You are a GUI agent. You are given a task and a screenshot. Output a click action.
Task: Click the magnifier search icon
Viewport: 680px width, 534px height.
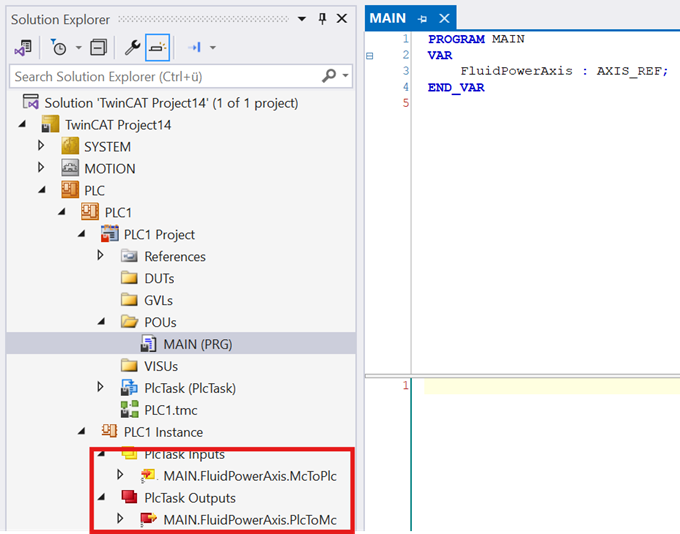329,76
